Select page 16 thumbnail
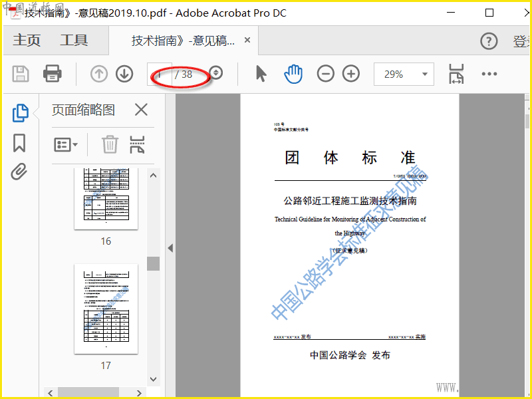This screenshot has width=532, height=399. [106, 198]
